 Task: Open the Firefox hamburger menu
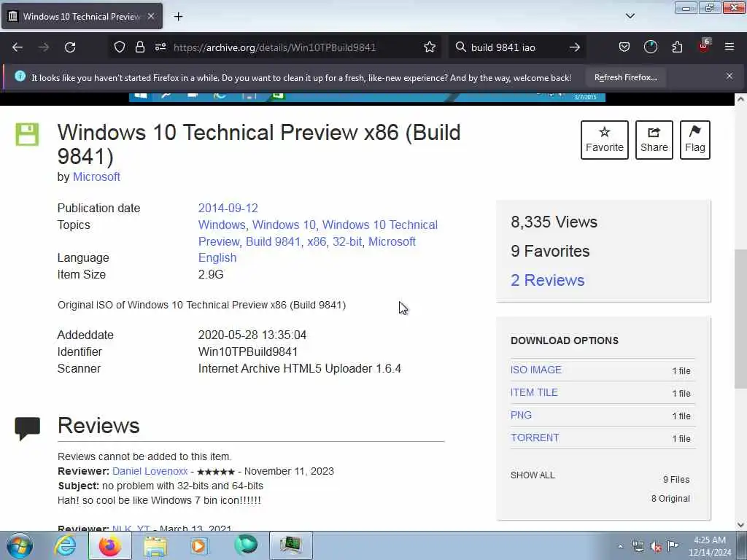(x=729, y=47)
